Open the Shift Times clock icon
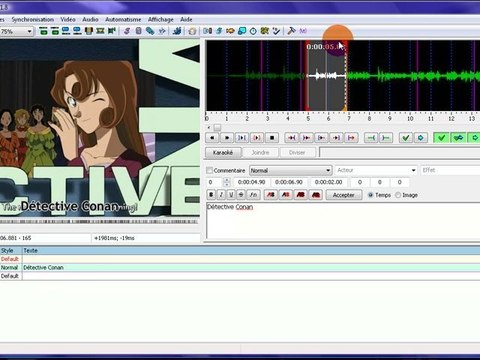The image size is (480, 360). pyautogui.click(x=253, y=31)
